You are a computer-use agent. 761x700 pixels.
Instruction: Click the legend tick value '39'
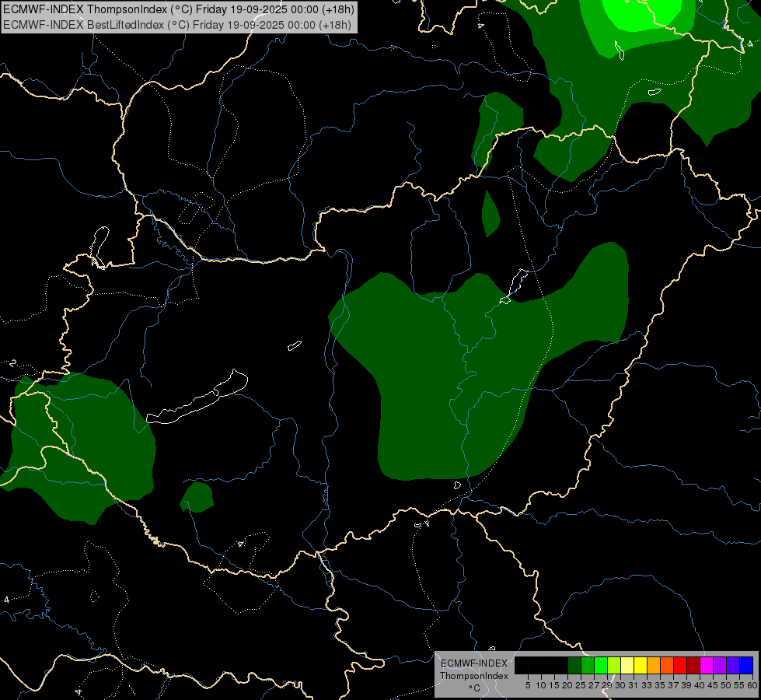[x=686, y=685]
